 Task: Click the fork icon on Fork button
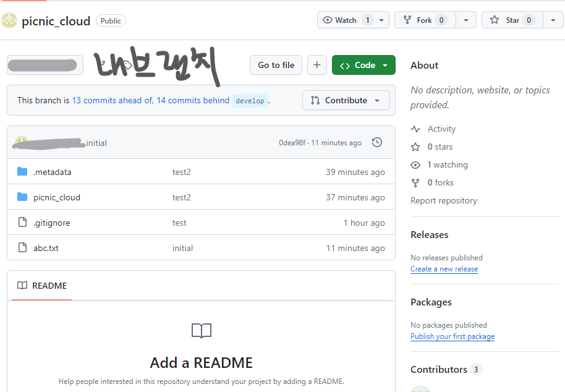coord(407,20)
